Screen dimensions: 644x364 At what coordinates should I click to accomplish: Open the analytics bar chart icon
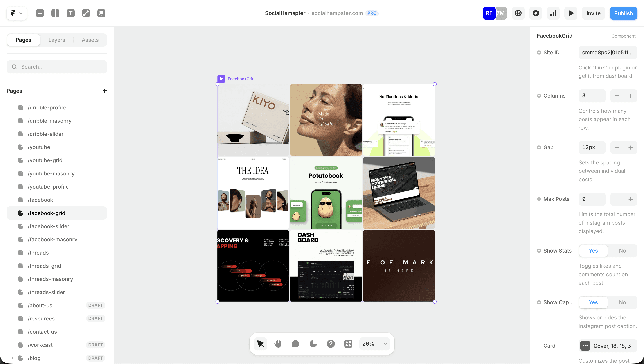point(553,13)
